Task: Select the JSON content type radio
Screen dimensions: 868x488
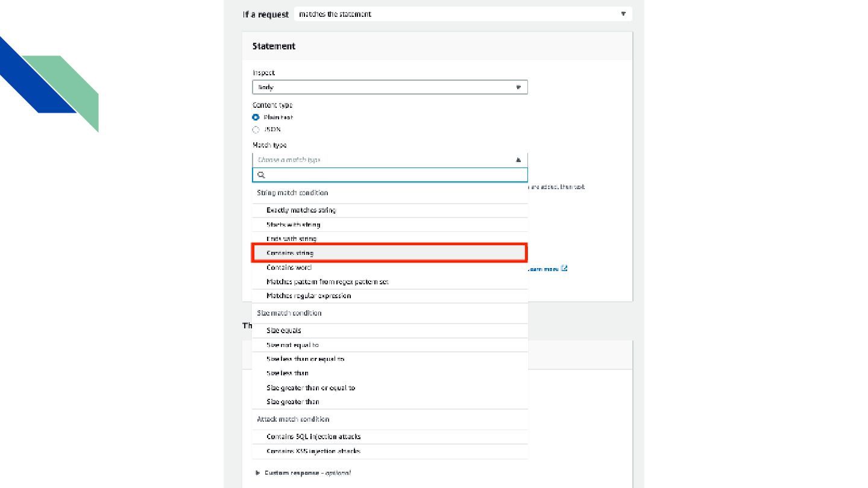Action: pyautogui.click(x=256, y=130)
